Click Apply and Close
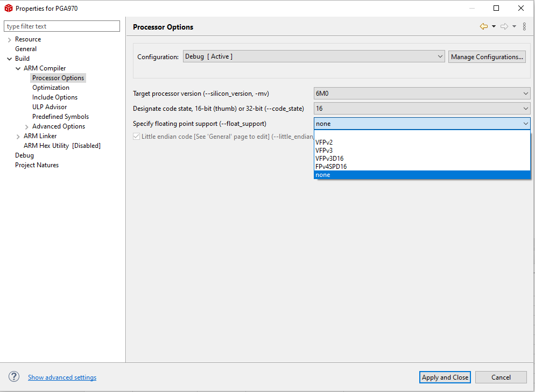 [445, 377]
